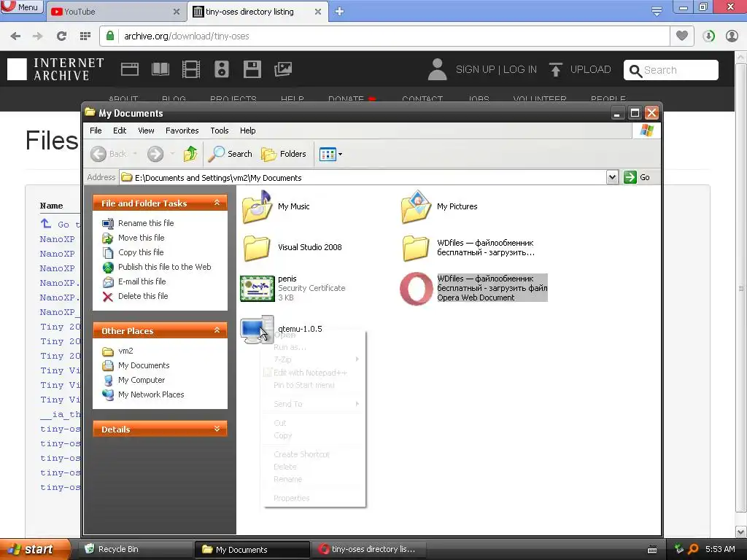This screenshot has height=560, width=747.
Task: Open the Help menu in My Documents
Action: 247,131
